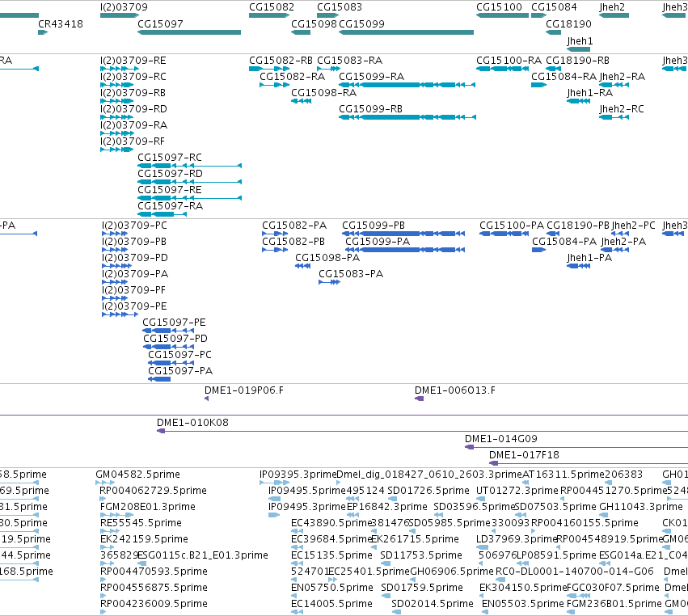Select protein CG15099-PA
This screenshot has width=688, height=616.
(x=405, y=250)
